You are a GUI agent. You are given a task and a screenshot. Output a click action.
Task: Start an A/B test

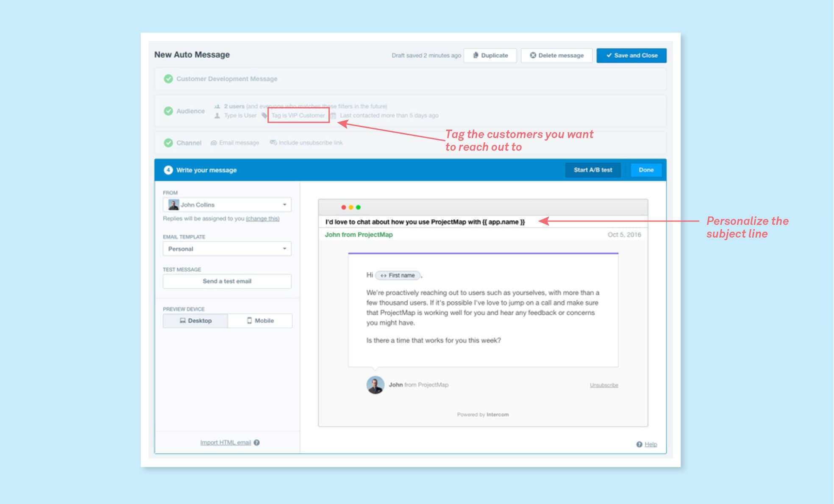[x=593, y=170]
